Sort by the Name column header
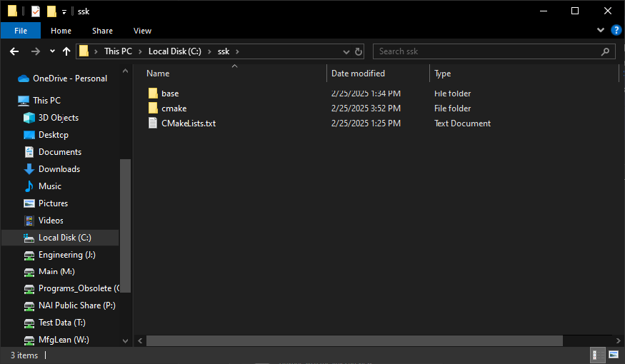Viewport: 625px width, 364px height. 158,74
